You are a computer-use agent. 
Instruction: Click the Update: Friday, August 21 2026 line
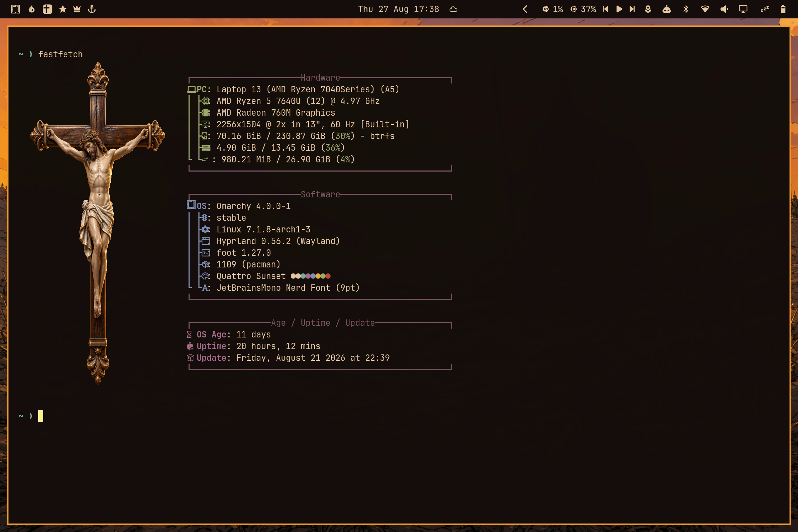point(288,358)
